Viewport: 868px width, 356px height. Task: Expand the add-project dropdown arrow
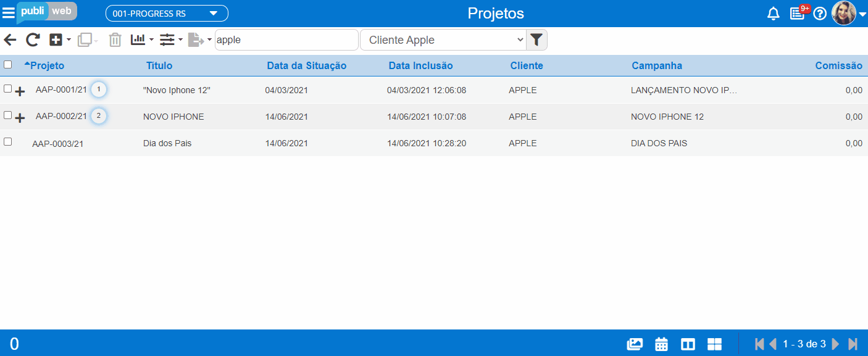pos(69,40)
